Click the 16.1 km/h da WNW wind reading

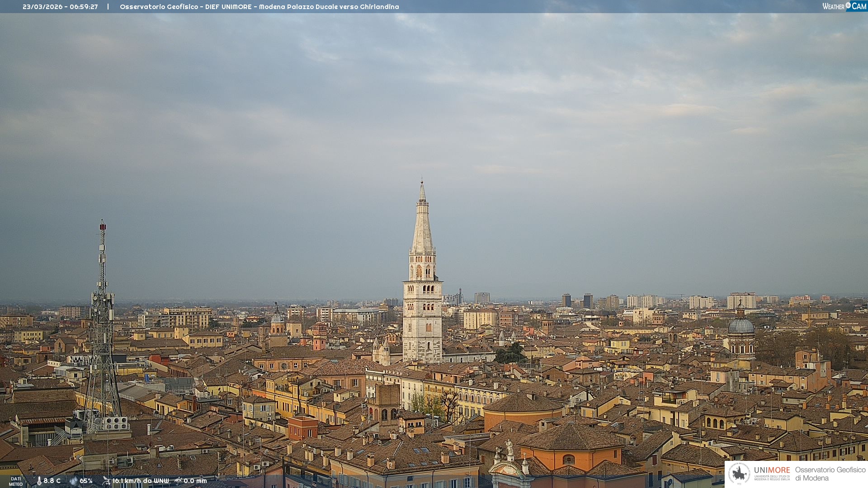pyautogui.click(x=140, y=481)
